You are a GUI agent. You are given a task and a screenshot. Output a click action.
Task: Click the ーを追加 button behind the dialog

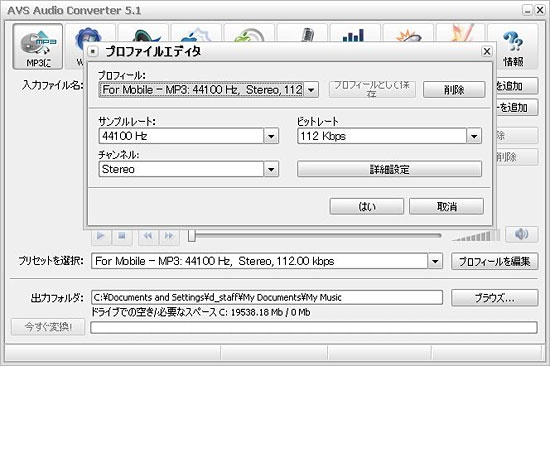516,107
